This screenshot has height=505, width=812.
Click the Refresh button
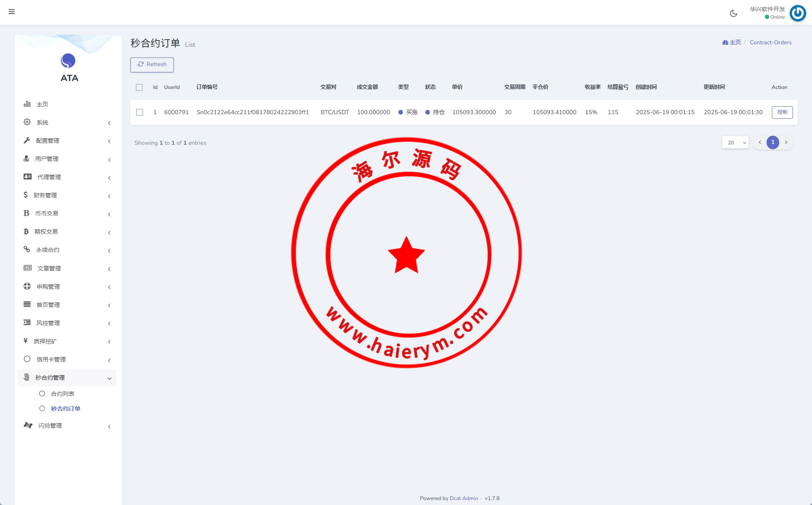coord(152,65)
